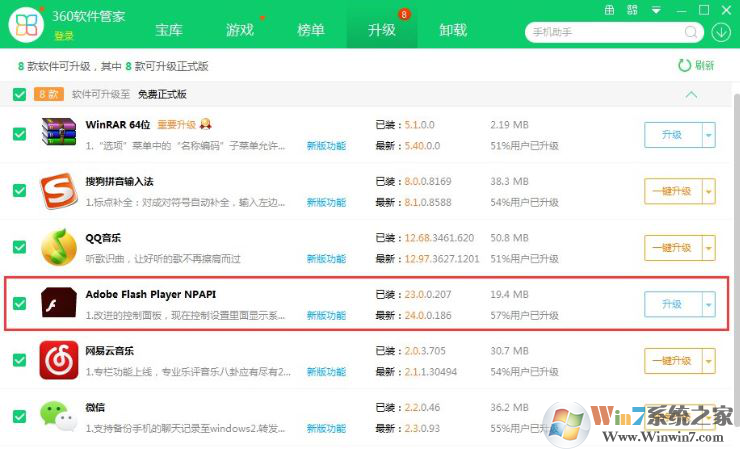Image resolution: width=740 pixels, height=451 pixels.
Task: Toggle the select-all checkbox beside 8款
Action: (19, 94)
